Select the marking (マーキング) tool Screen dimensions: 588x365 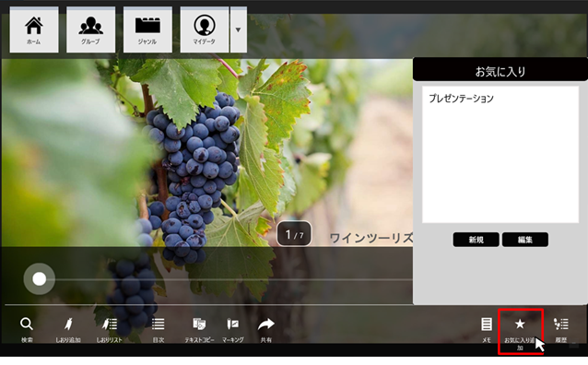click(233, 329)
